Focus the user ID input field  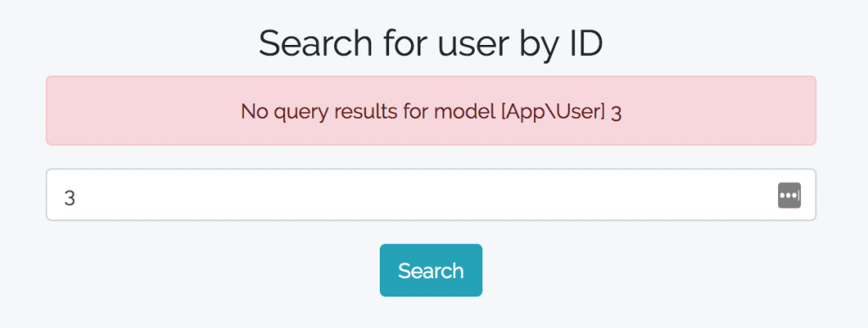tap(431, 195)
